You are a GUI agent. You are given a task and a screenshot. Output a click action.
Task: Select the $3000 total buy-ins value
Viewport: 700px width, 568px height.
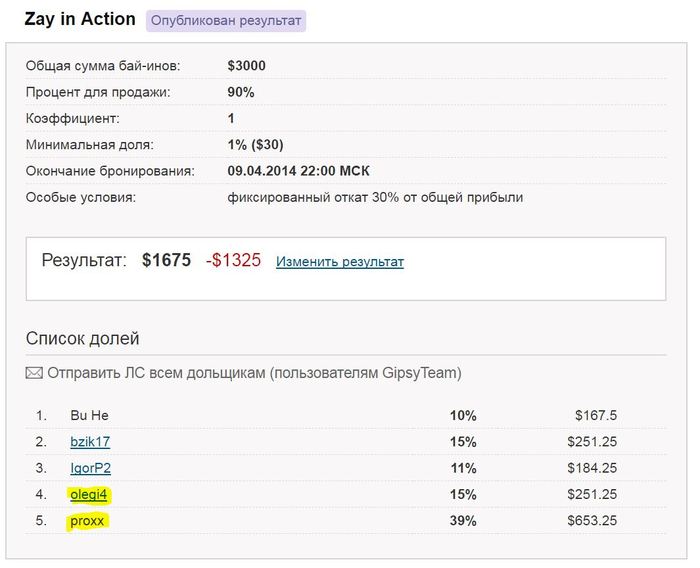(246, 66)
